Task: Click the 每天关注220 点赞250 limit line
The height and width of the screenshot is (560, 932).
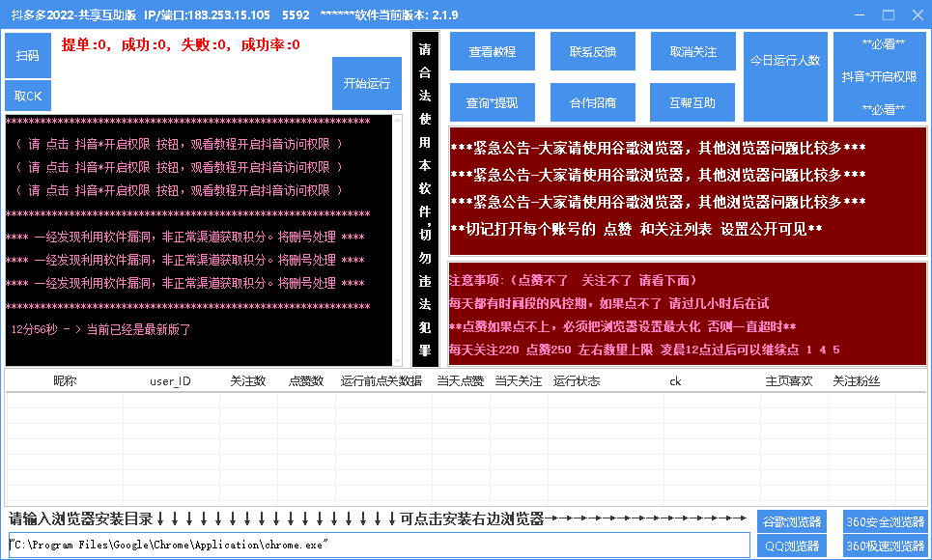Action: [645, 350]
